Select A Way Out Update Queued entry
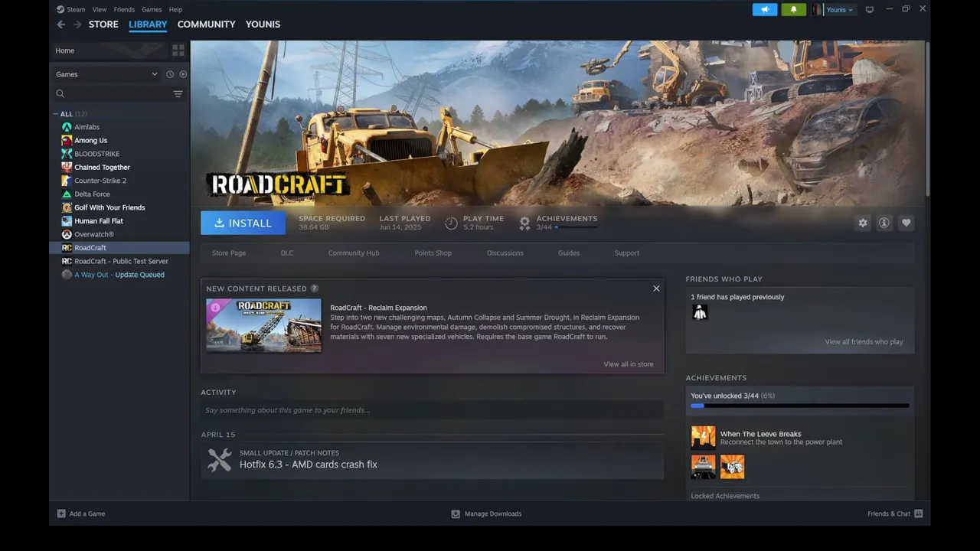Image resolution: width=980 pixels, height=551 pixels. [119, 275]
